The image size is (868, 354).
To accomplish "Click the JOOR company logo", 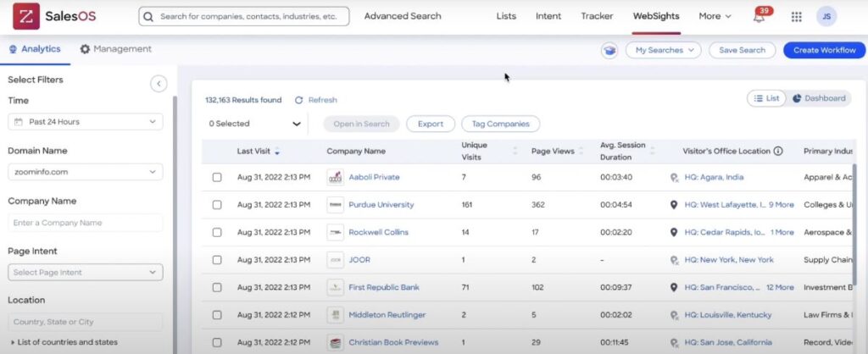I will (335, 260).
